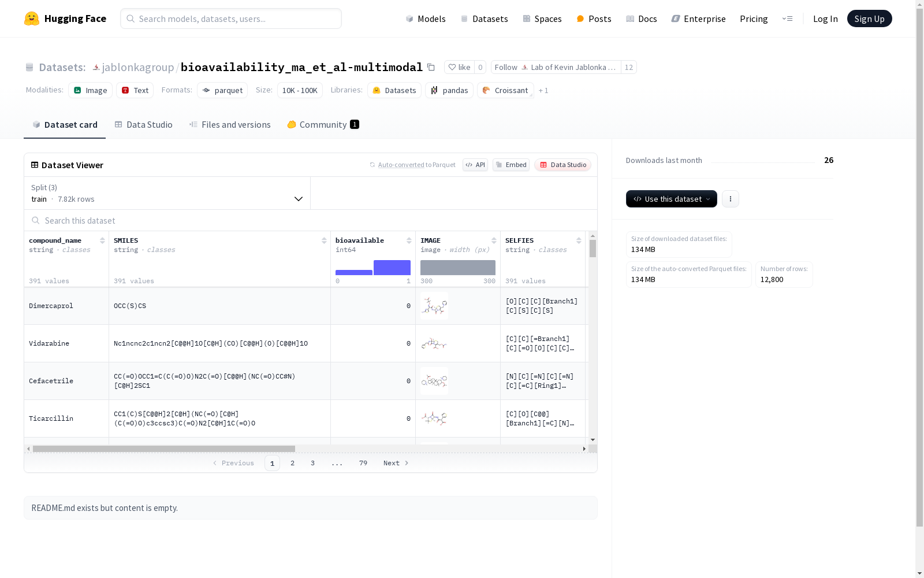Viewport: 924px width, 578px height.
Task: Click the Embed button
Action: 511,165
